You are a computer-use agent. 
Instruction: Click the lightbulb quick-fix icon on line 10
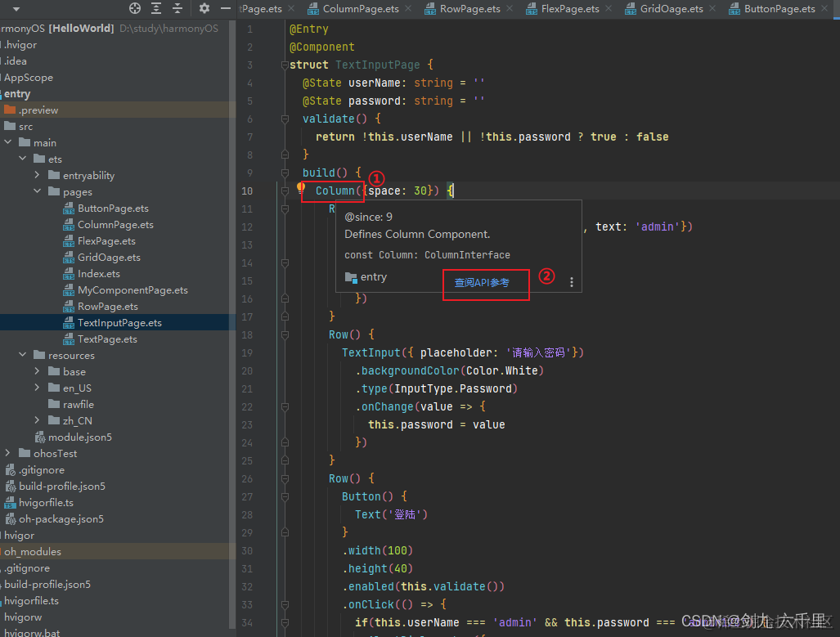coord(300,188)
